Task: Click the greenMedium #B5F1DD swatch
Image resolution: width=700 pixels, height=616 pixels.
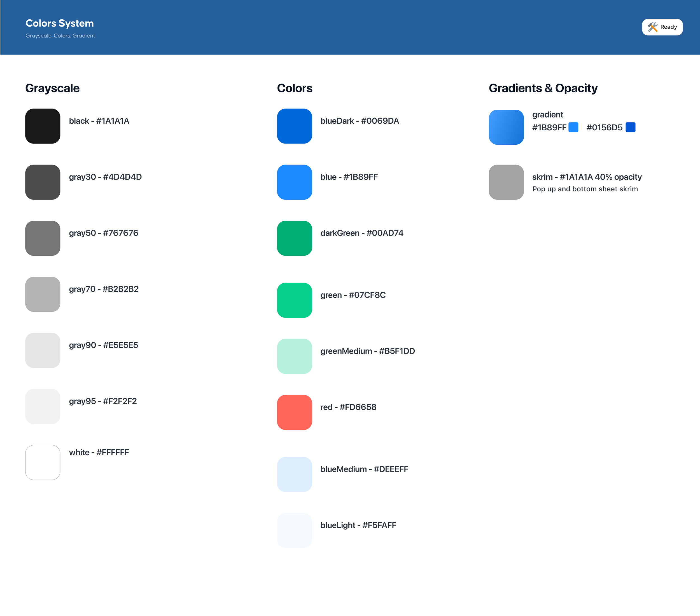Action: point(295,356)
